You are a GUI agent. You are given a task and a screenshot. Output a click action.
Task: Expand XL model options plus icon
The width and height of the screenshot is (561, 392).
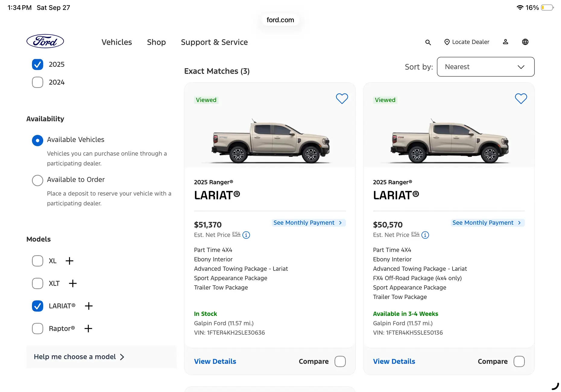[x=69, y=261]
